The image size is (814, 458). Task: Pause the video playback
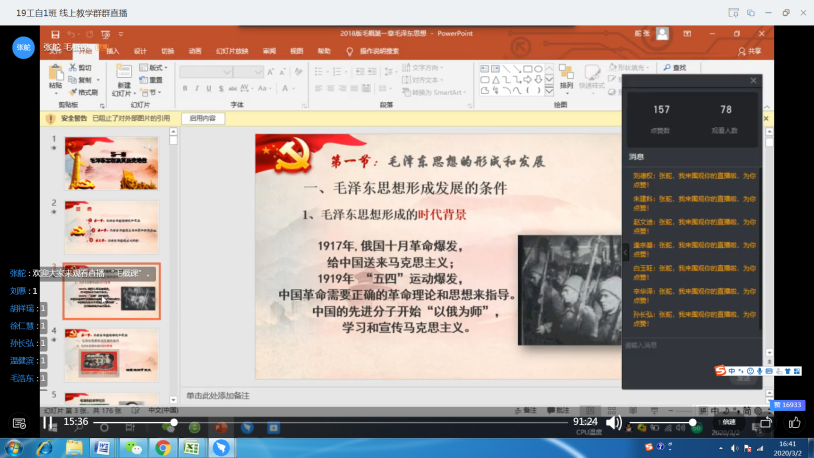point(48,422)
